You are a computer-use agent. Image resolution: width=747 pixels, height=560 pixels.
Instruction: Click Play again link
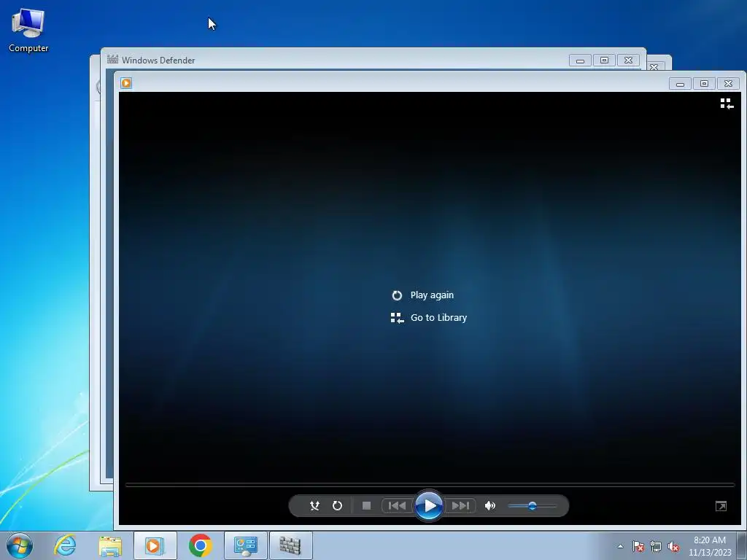click(x=432, y=295)
